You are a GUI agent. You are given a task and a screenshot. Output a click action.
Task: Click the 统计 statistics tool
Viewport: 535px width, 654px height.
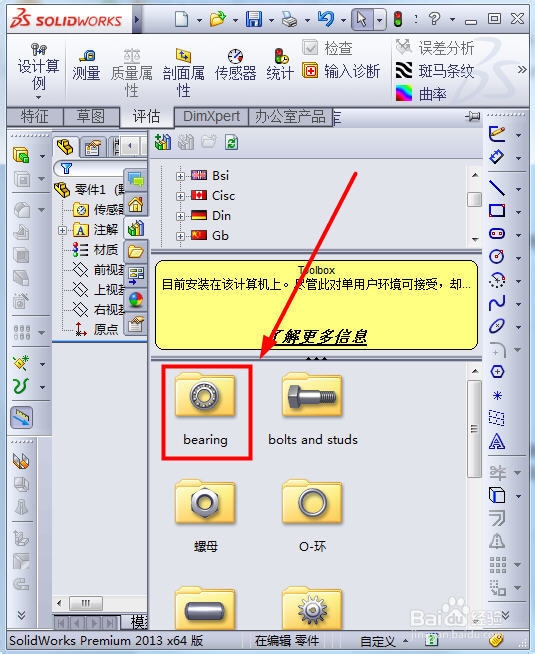[280, 65]
